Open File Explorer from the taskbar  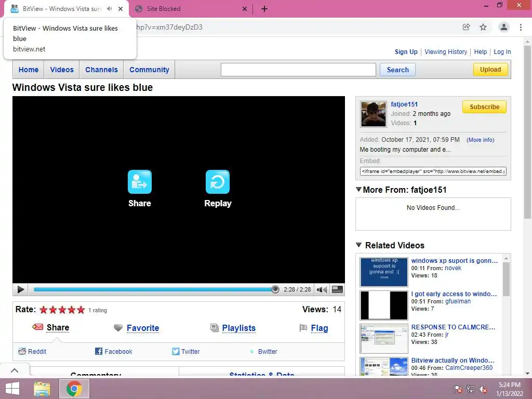tap(42, 389)
